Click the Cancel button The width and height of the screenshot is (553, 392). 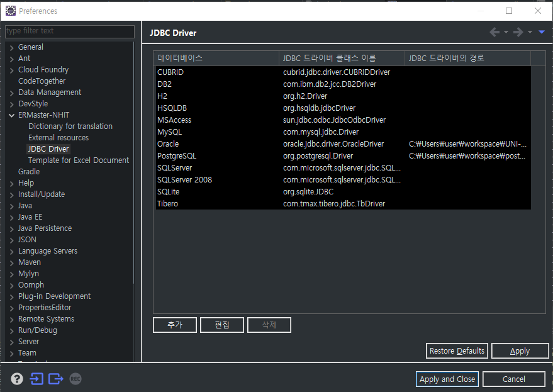(513, 379)
